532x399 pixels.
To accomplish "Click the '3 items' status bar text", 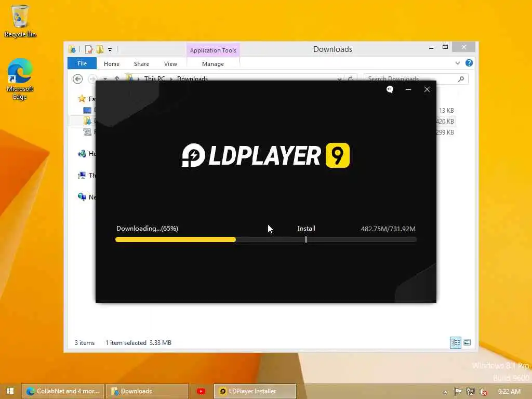I will (x=85, y=343).
